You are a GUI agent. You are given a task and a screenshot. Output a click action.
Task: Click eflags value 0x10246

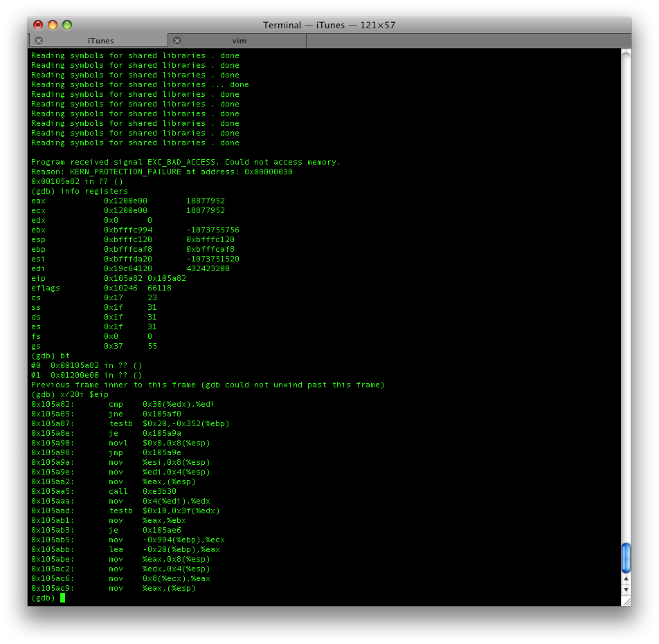120,288
